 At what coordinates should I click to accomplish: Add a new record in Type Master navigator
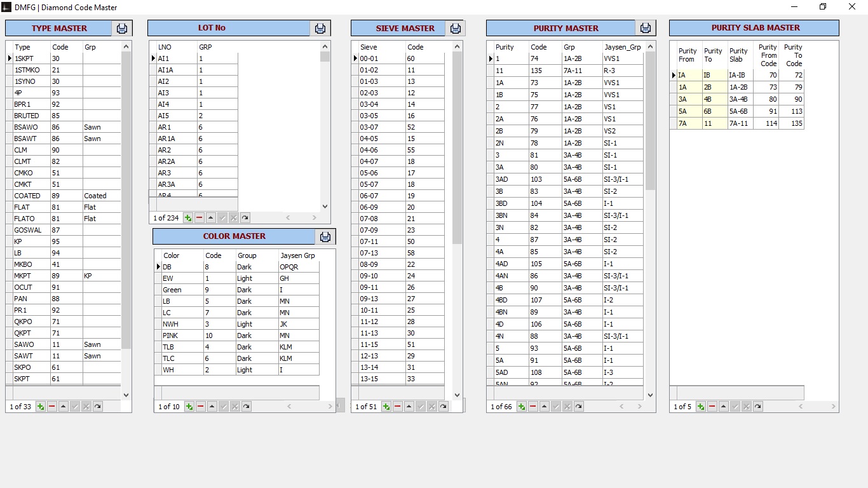point(41,407)
